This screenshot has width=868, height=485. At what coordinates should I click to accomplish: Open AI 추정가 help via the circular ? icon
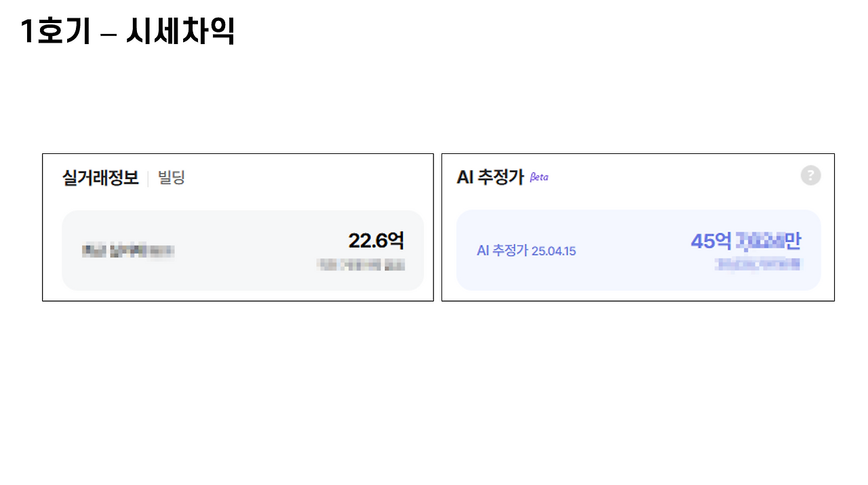point(810,176)
